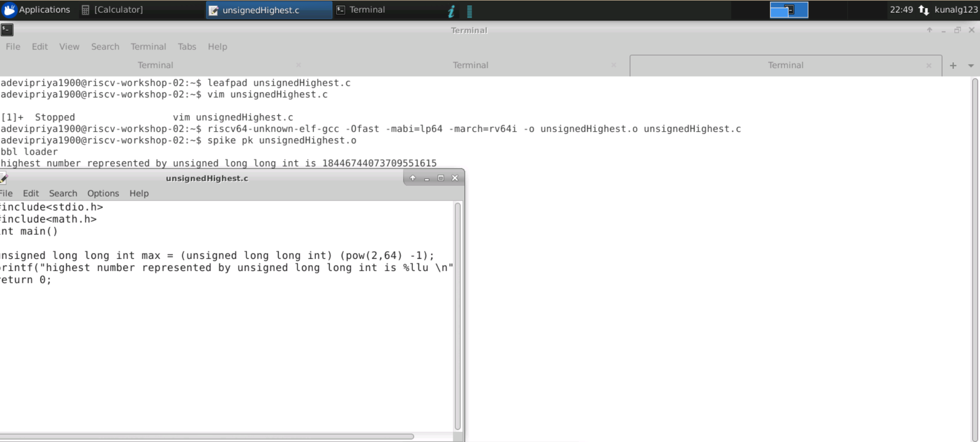The width and height of the screenshot is (980, 442).
Task: Click the leafpad vertical scrollbar
Action: (458, 316)
